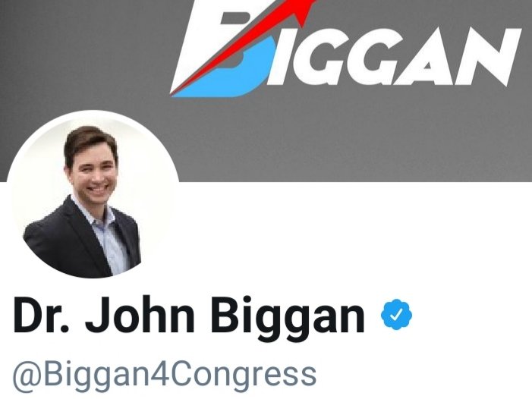Viewport: 532px width, 399px height.
Task: Click the word "John" in display name
Action: (x=140, y=314)
